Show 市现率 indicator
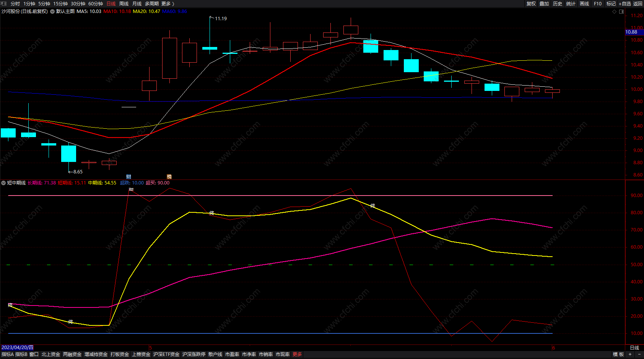This screenshot has height=359, width=644. [x=283, y=354]
